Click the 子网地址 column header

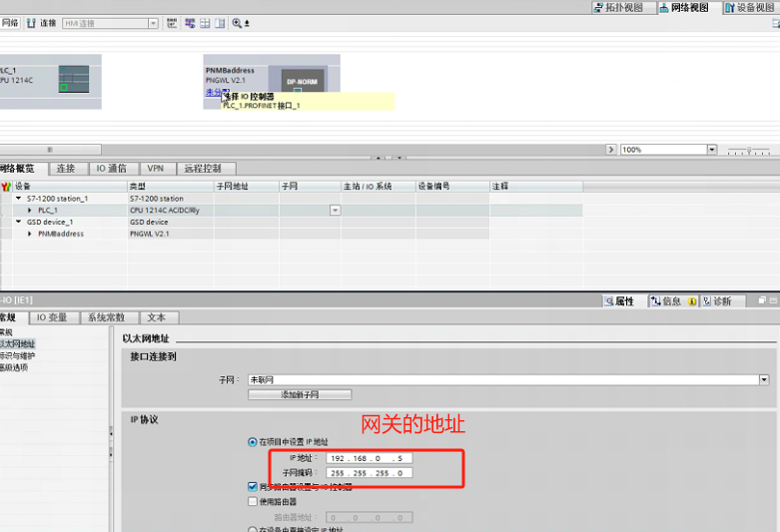[x=247, y=186]
